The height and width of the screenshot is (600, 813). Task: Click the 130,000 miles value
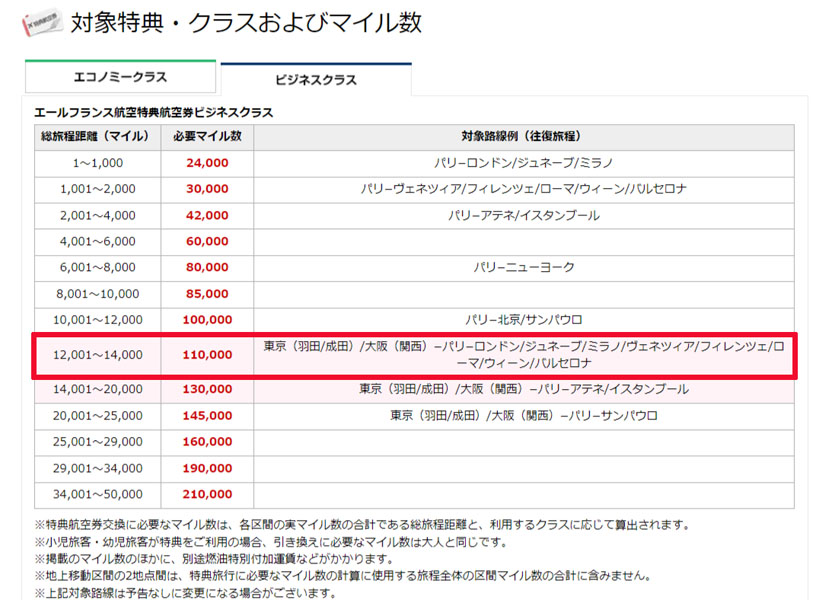click(x=207, y=389)
